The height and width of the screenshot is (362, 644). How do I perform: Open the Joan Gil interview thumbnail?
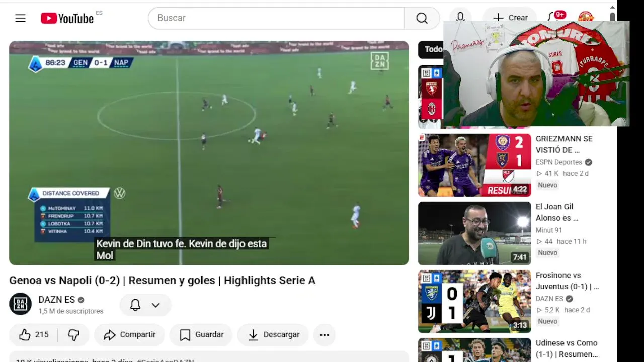tap(474, 233)
